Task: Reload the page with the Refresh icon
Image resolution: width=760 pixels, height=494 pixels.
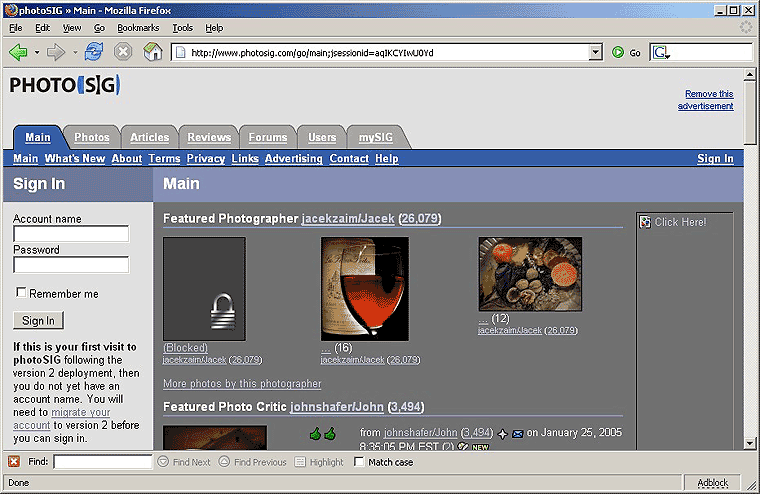Action: (94, 51)
